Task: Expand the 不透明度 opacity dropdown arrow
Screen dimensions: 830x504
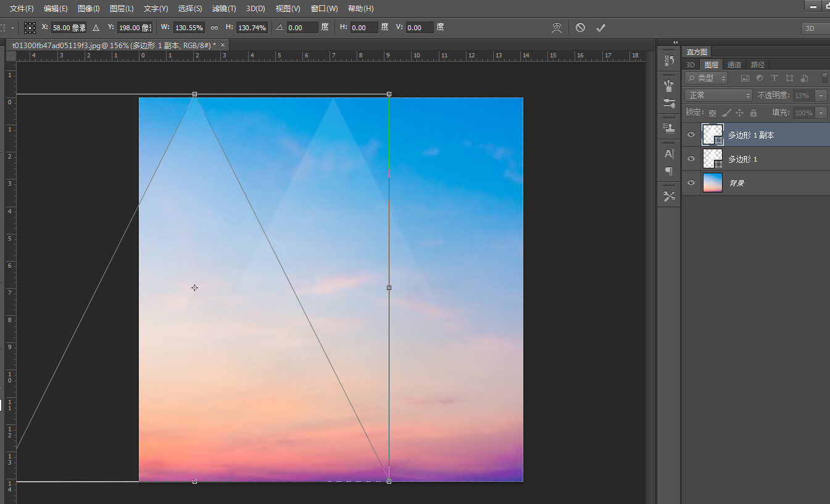Action: click(821, 96)
